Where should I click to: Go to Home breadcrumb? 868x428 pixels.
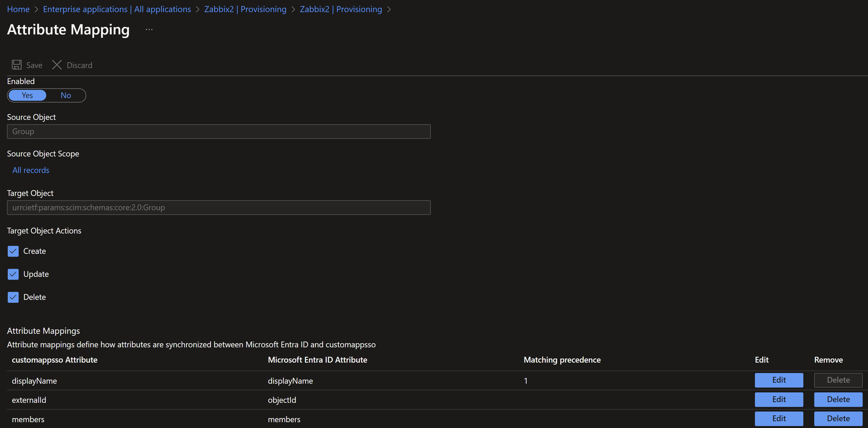point(18,9)
